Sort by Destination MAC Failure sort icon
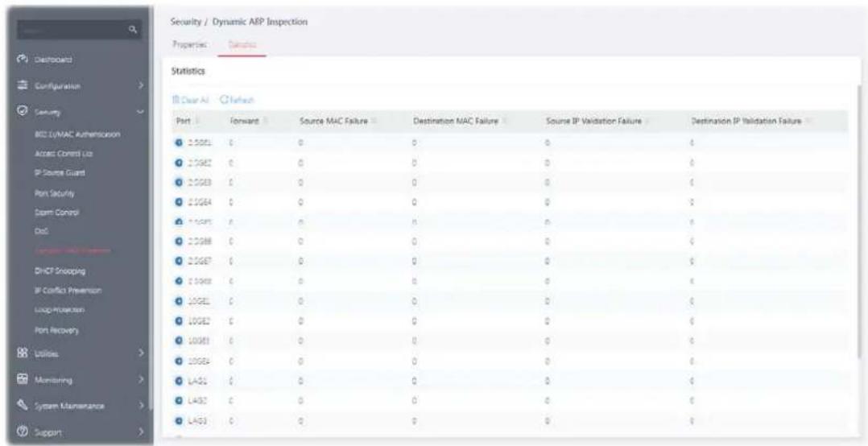 coord(505,122)
